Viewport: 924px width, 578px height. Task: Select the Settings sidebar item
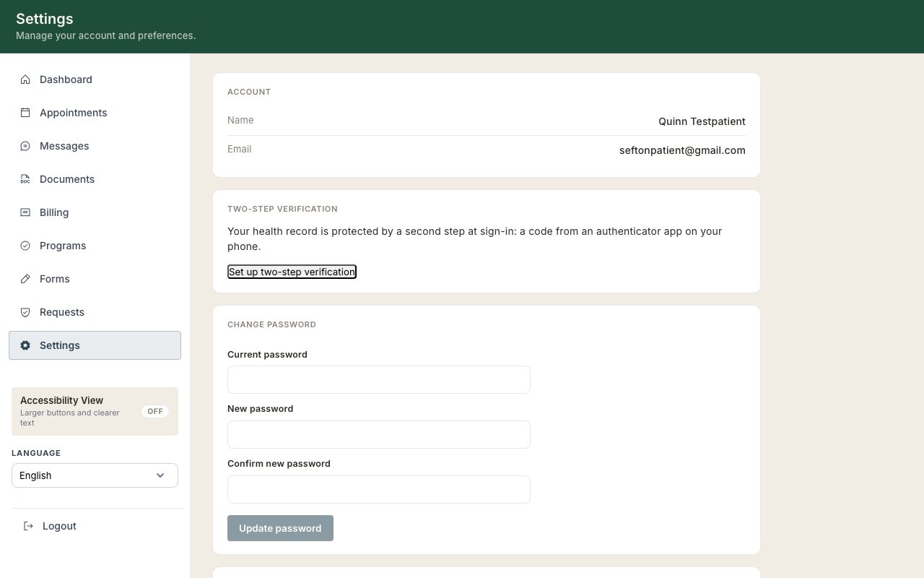tap(95, 345)
